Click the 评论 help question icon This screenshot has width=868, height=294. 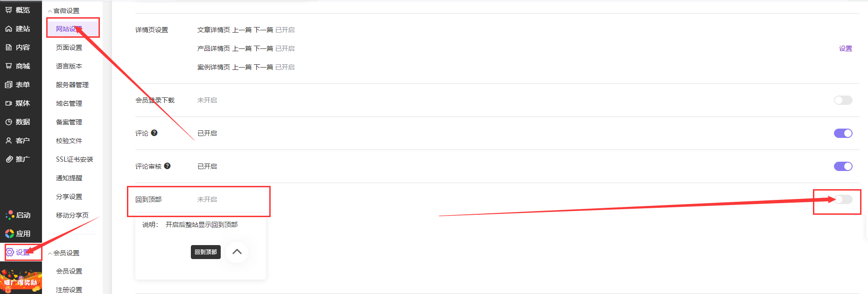(x=154, y=133)
